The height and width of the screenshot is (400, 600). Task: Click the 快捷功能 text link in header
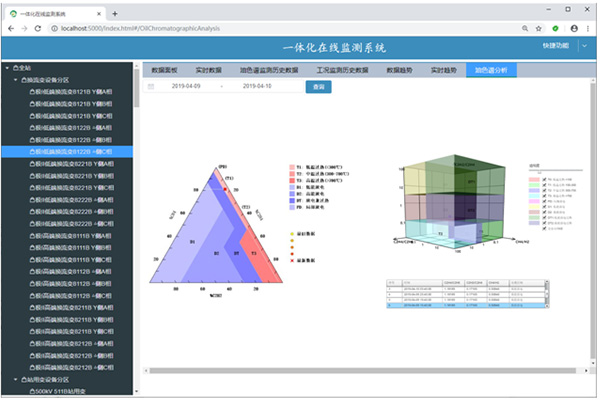pyautogui.click(x=555, y=46)
